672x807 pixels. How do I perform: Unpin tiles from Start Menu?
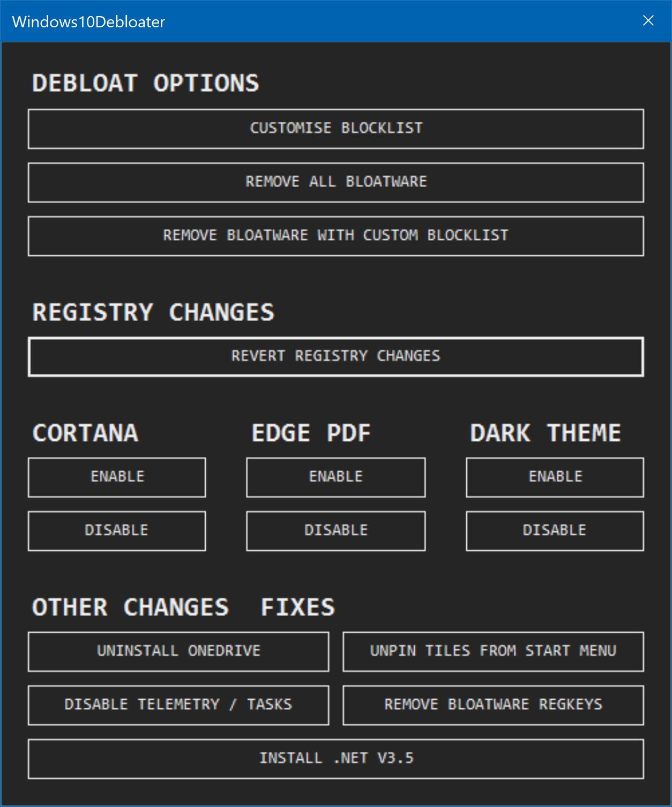pyautogui.click(x=493, y=651)
